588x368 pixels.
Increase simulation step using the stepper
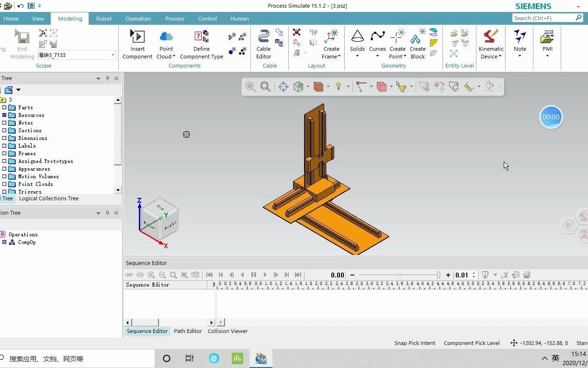click(x=473, y=272)
